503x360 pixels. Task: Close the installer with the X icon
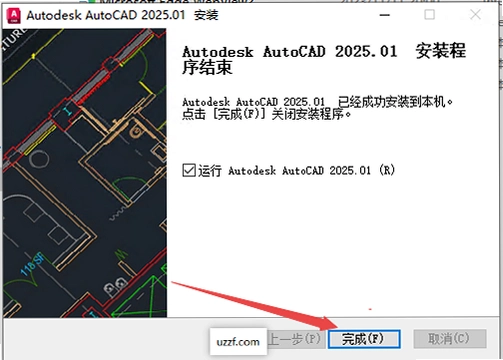[475, 15]
